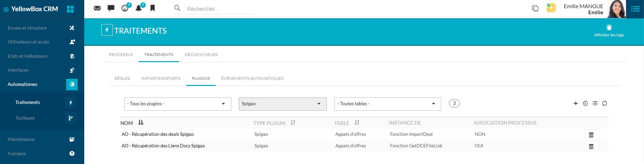Click the lightning icon next to sidebar Traitements
The image size is (644, 164).
pyautogui.click(x=71, y=103)
